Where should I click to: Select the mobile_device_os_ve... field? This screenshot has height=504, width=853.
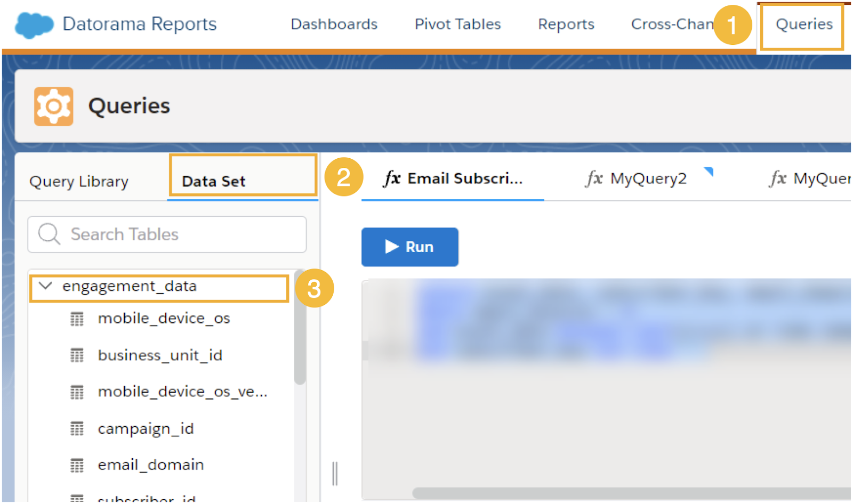click(x=182, y=392)
